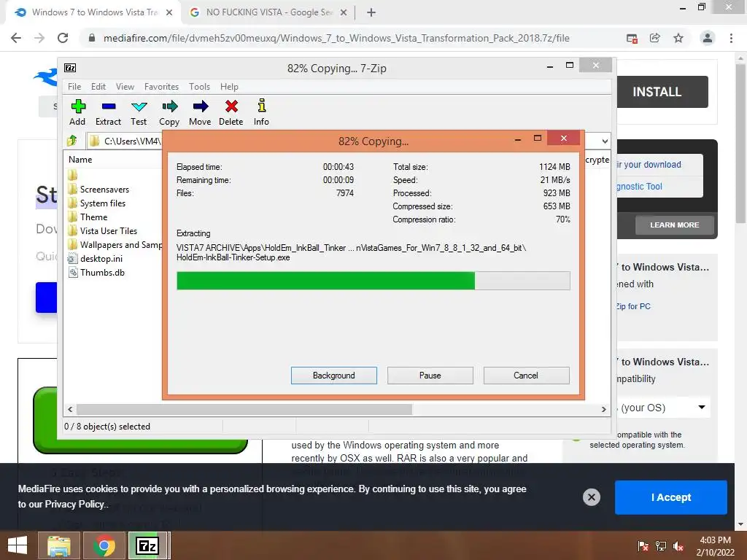Viewport: 747px width, 560px height.
Task: Dismiss the cookie banner with the X
Action: [x=591, y=497]
